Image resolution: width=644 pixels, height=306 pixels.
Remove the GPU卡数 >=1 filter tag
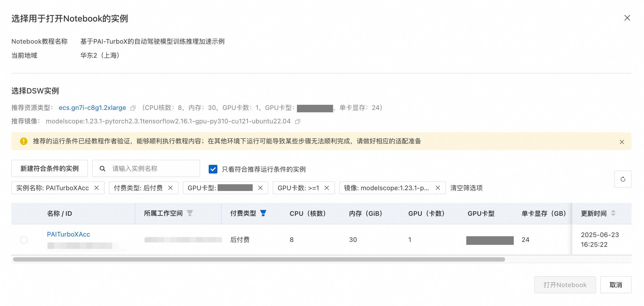(327, 188)
